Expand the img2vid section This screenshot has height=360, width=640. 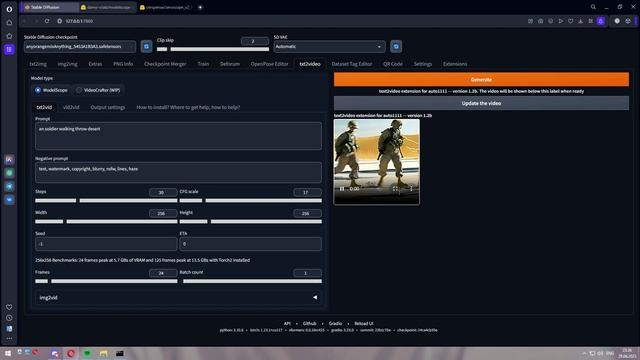178,298
